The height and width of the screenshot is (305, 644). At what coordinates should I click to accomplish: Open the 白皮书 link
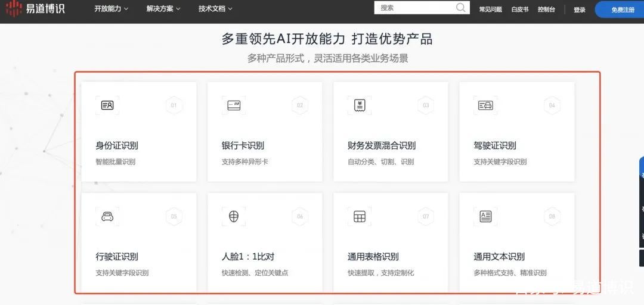[520, 10]
